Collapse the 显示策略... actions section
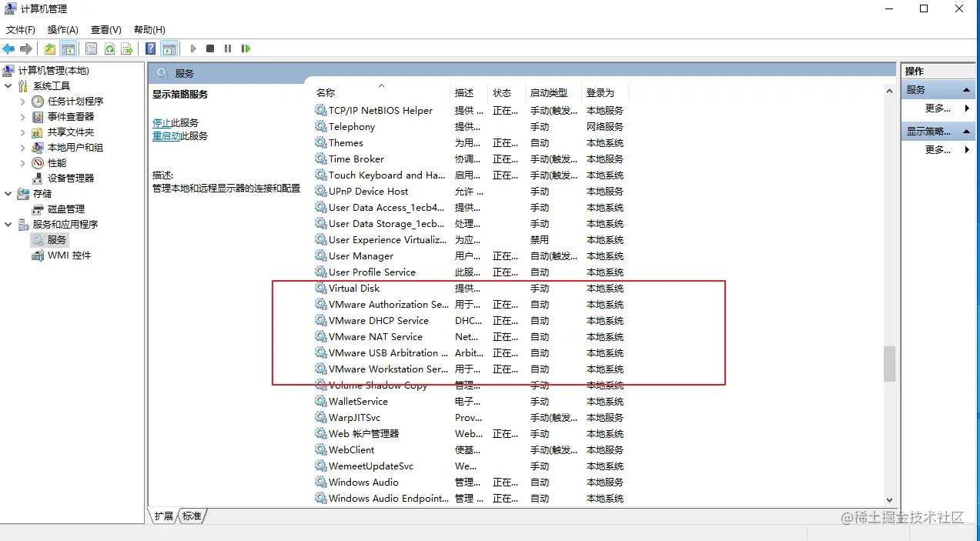 967,132
